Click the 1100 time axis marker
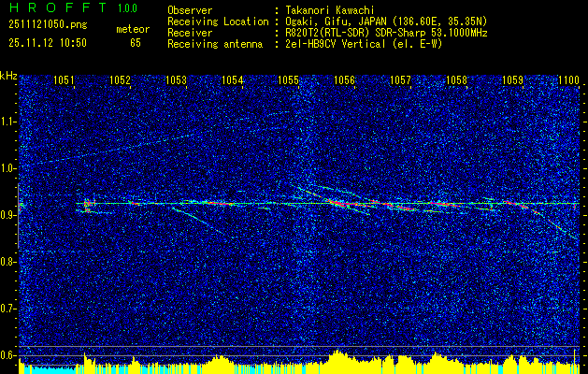 (569, 79)
